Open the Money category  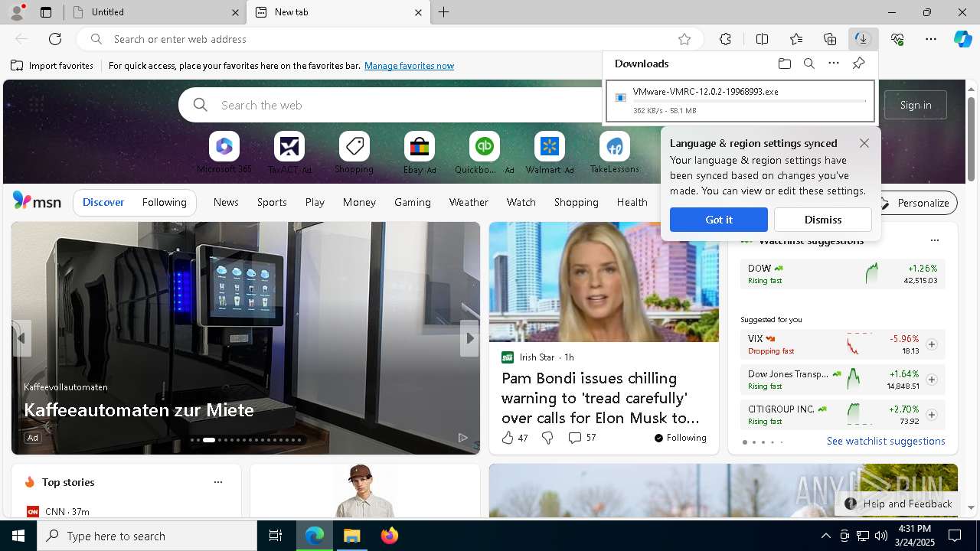click(359, 202)
